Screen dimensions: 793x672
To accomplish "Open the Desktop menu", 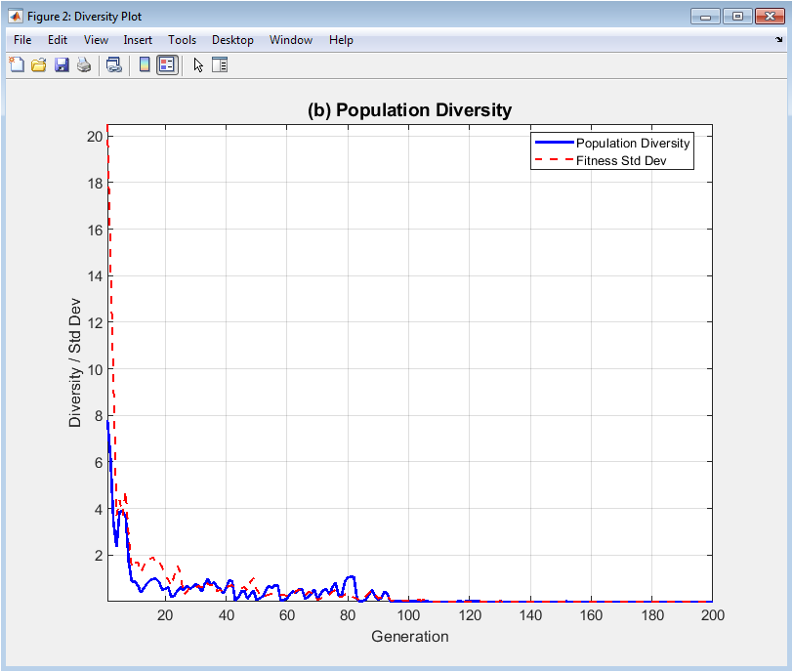I will 232,40.
